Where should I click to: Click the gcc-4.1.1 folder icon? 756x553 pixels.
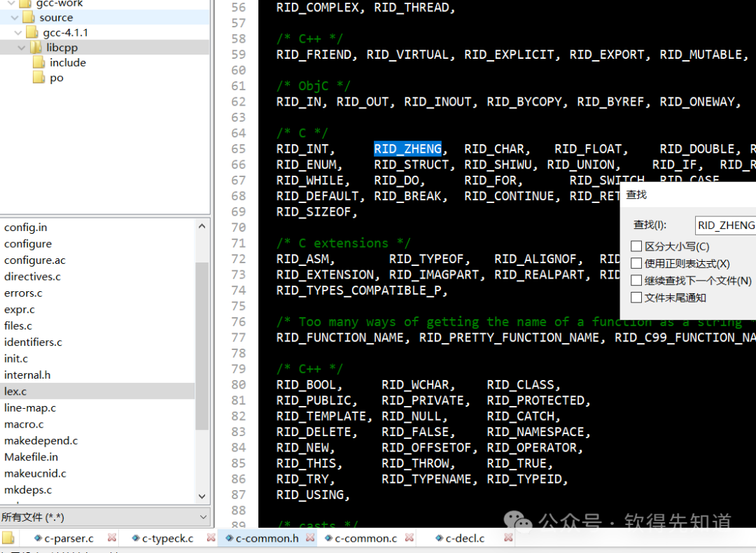pos(33,32)
